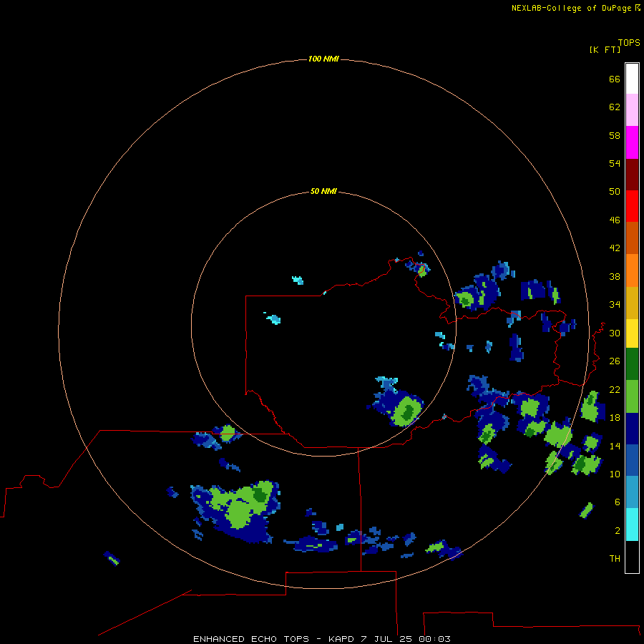Select the 2 legend value
Screen dimensions: 644x644
pos(617,531)
